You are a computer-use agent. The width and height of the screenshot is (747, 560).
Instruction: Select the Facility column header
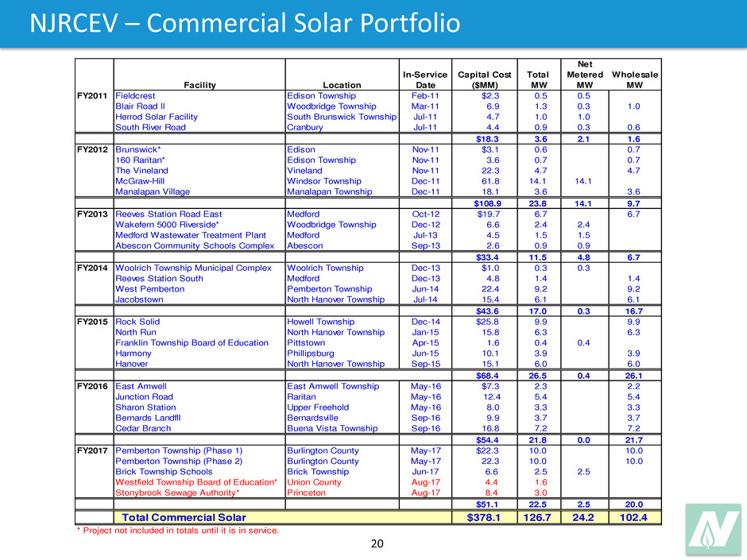(x=199, y=85)
